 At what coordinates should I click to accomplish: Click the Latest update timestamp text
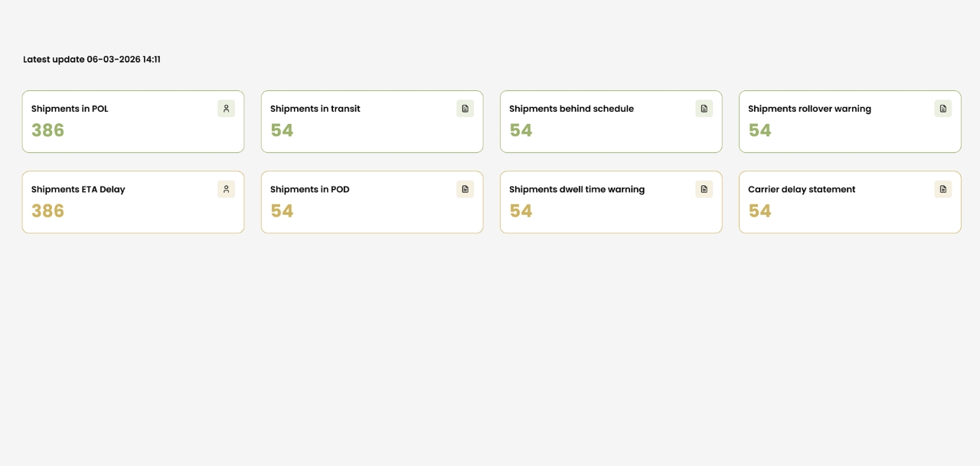[91, 59]
